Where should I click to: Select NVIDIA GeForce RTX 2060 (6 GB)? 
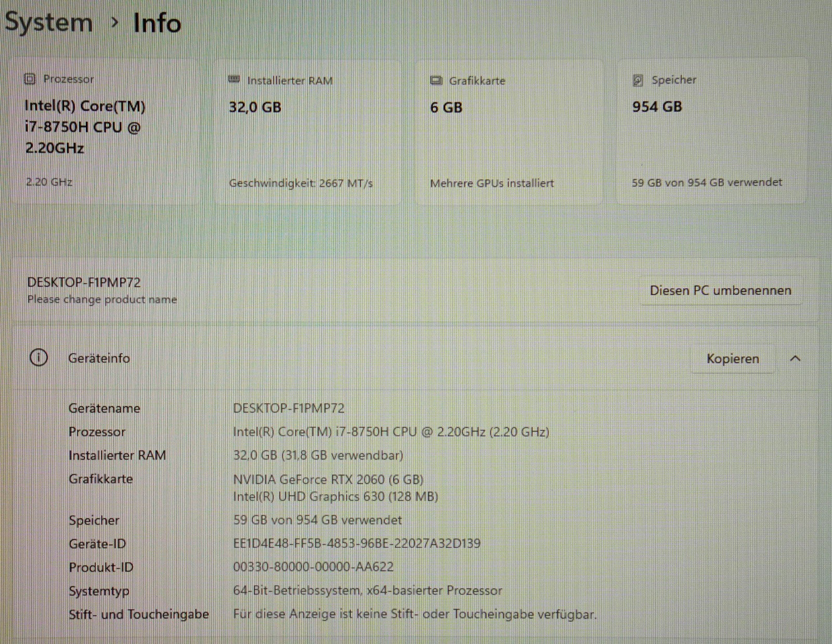pyautogui.click(x=328, y=479)
